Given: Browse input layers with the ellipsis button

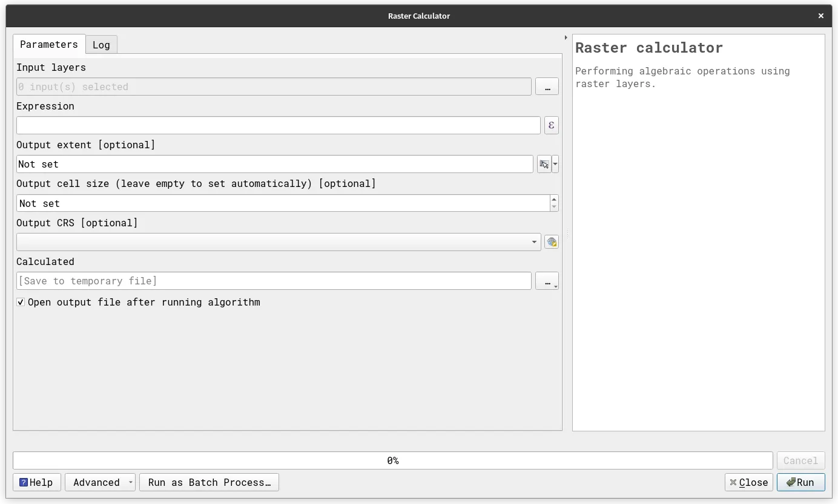Looking at the screenshot, I should tap(547, 87).
